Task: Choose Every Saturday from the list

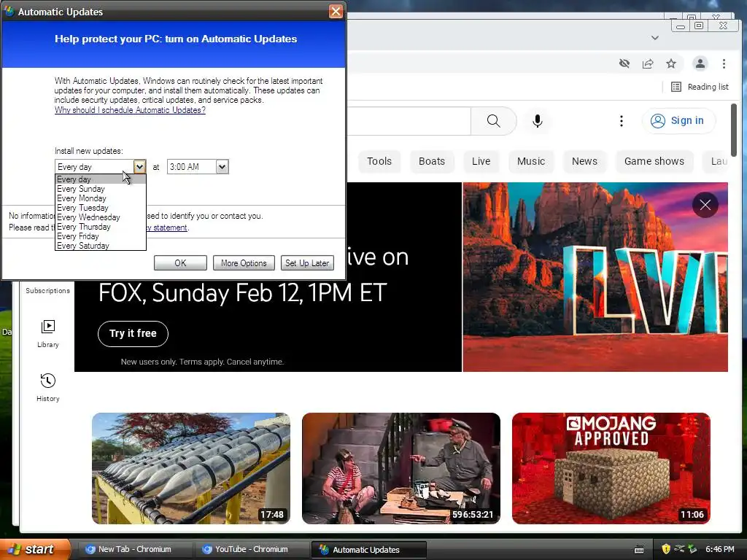Action: pos(100,246)
